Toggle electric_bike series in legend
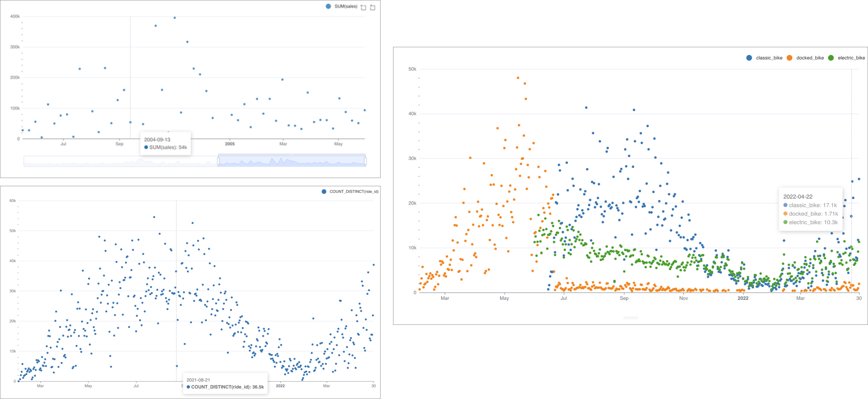This screenshot has width=868, height=399. pos(846,58)
